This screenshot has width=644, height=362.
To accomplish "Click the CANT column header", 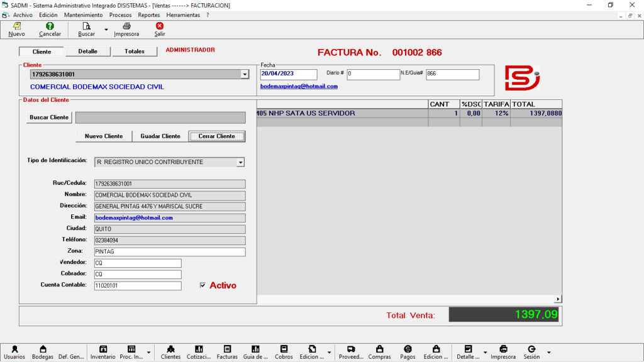I will (443, 104).
